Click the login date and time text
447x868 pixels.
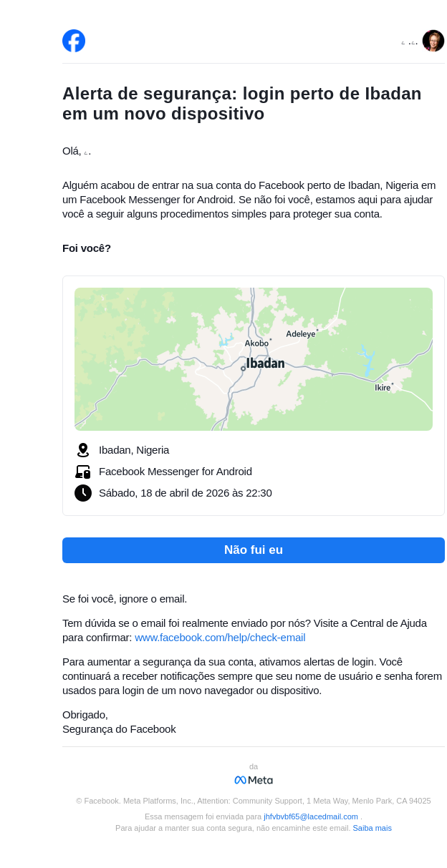pos(186,493)
